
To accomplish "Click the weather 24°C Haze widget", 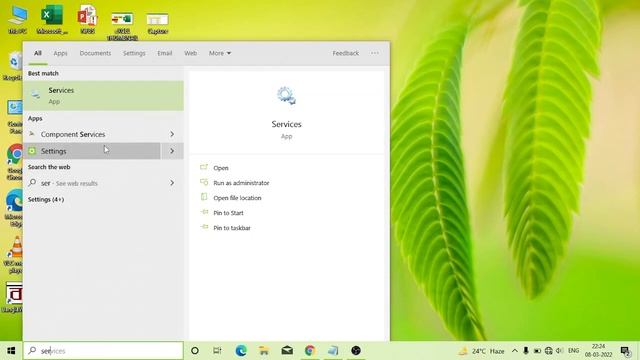I will [482, 351].
